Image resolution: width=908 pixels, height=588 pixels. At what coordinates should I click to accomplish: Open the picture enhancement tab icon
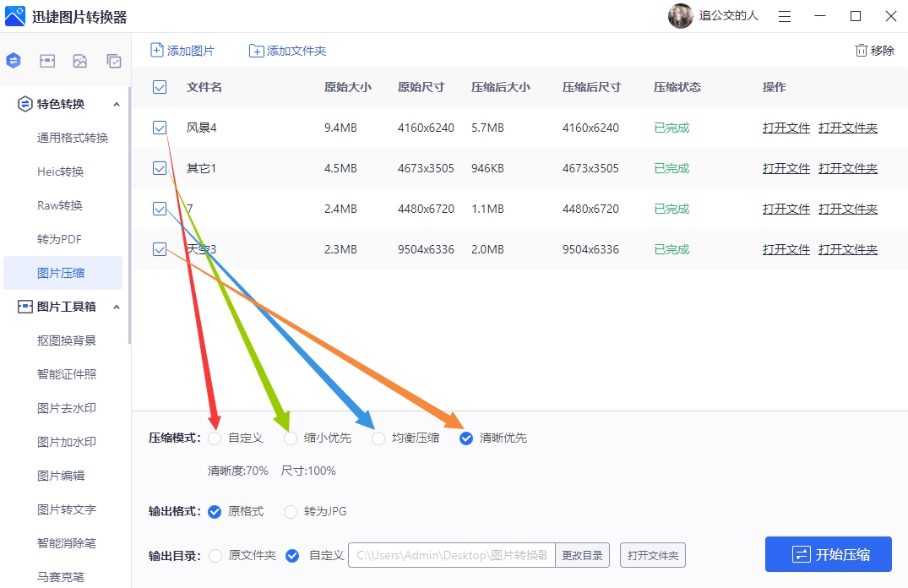[x=80, y=61]
